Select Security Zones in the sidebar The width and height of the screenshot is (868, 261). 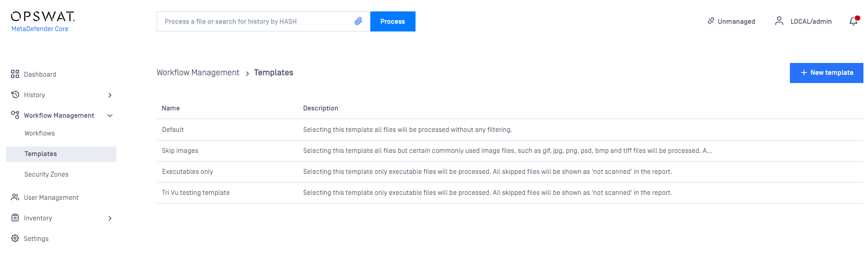point(47,174)
